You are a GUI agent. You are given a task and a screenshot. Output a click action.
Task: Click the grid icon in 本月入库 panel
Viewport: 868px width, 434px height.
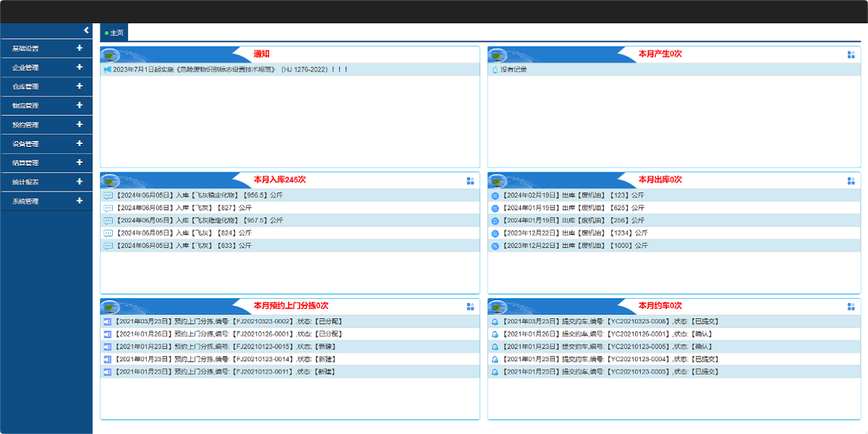pyautogui.click(x=470, y=181)
